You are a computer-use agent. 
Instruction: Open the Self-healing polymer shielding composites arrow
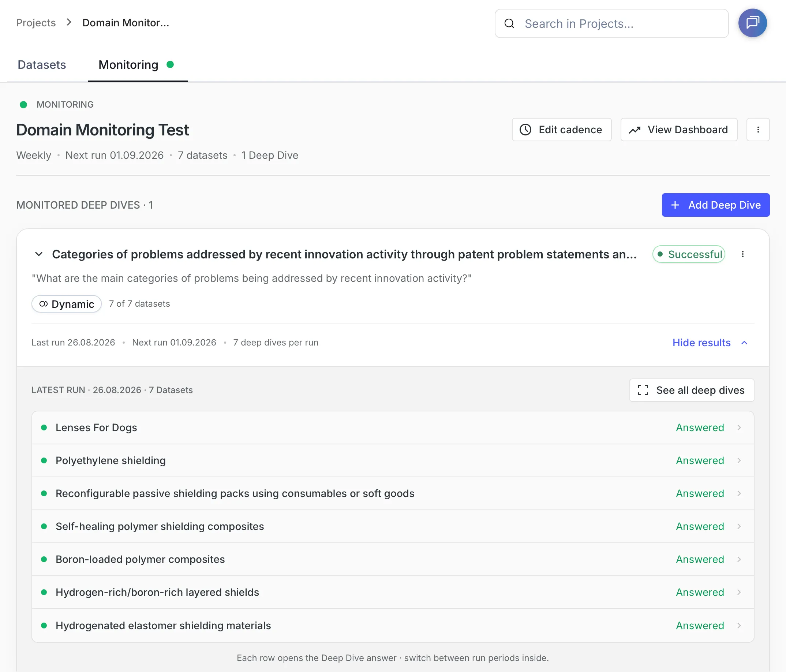point(739,526)
